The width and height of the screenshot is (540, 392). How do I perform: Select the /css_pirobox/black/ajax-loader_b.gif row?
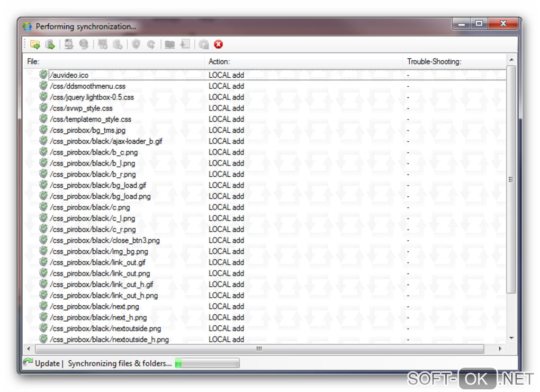click(265, 141)
